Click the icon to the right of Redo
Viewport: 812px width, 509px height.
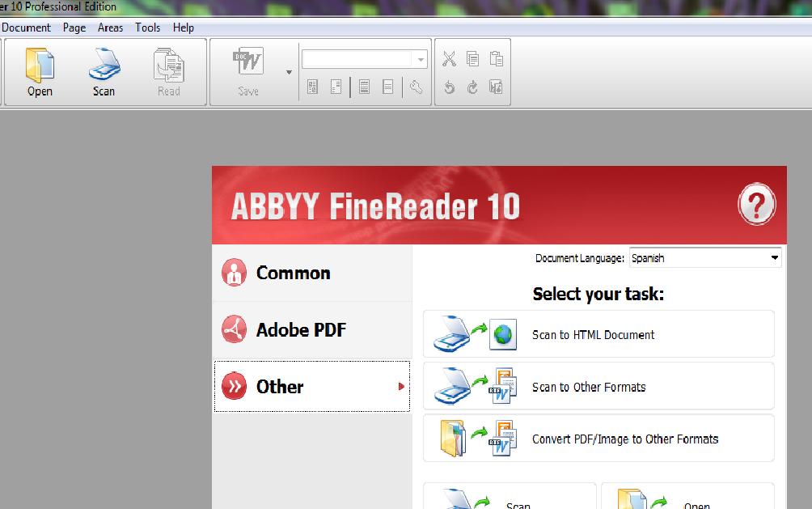(496, 87)
